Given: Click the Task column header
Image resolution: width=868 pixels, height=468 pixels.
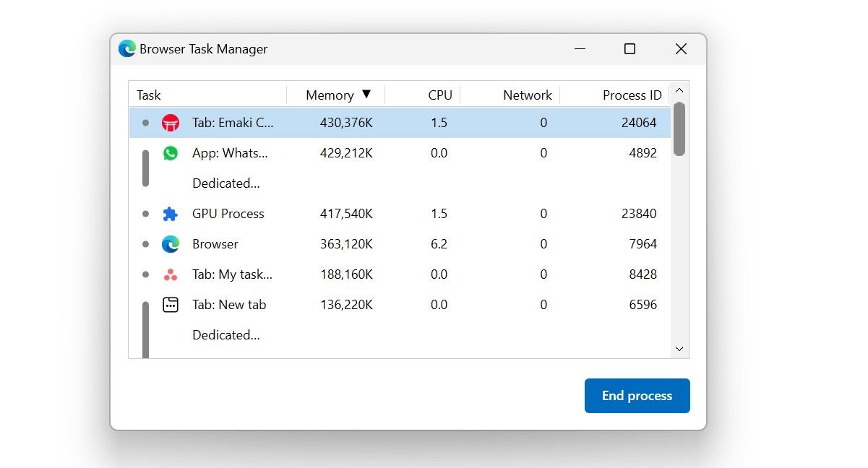Looking at the screenshot, I should click(x=148, y=94).
